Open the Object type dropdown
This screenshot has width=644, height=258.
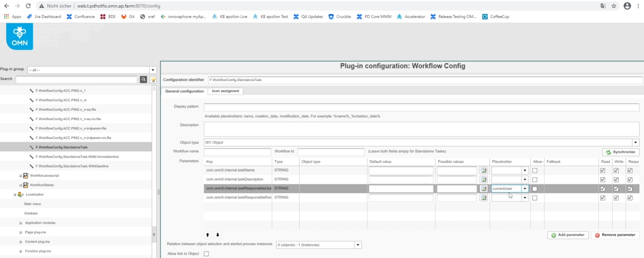tap(635, 142)
